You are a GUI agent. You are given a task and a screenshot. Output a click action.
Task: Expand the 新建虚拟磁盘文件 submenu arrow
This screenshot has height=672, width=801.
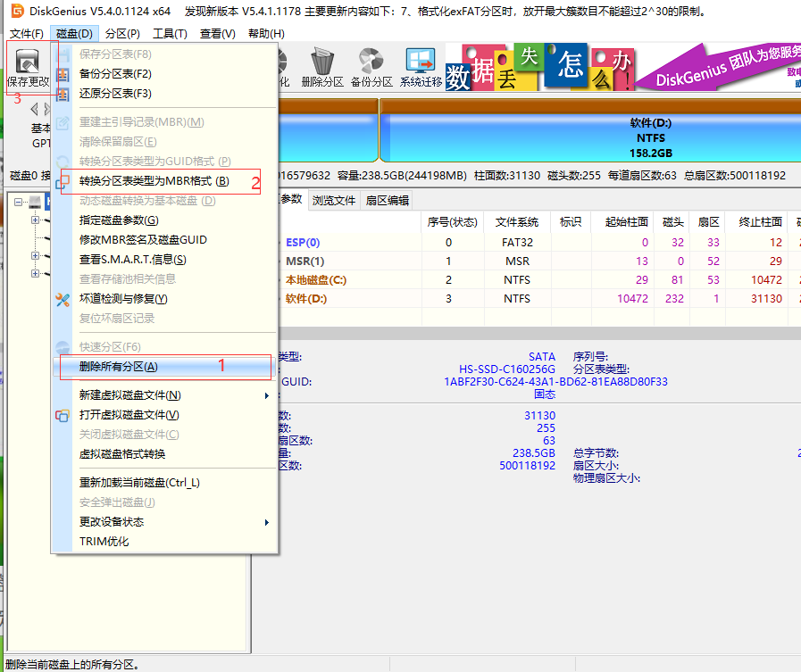tap(266, 395)
